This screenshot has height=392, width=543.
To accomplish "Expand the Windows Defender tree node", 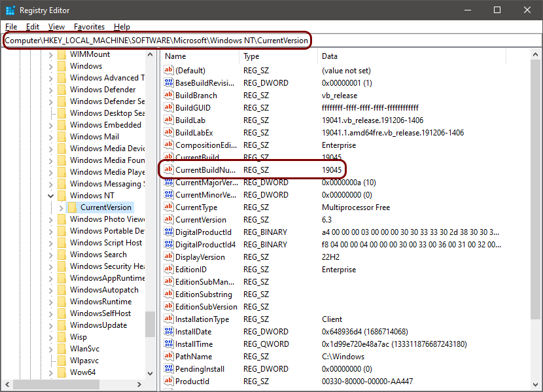I will [x=50, y=90].
